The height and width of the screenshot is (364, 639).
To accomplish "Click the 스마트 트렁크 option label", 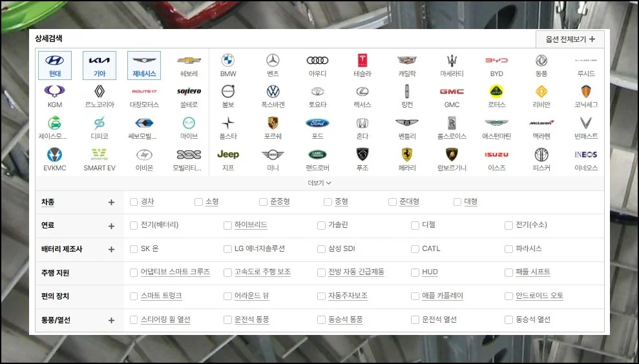I will click(x=161, y=296).
